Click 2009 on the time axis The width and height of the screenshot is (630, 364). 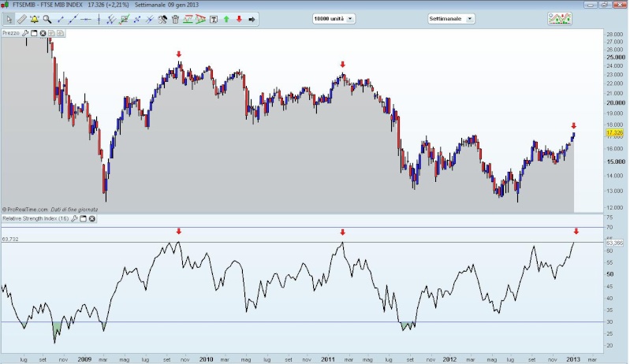(84, 359)
